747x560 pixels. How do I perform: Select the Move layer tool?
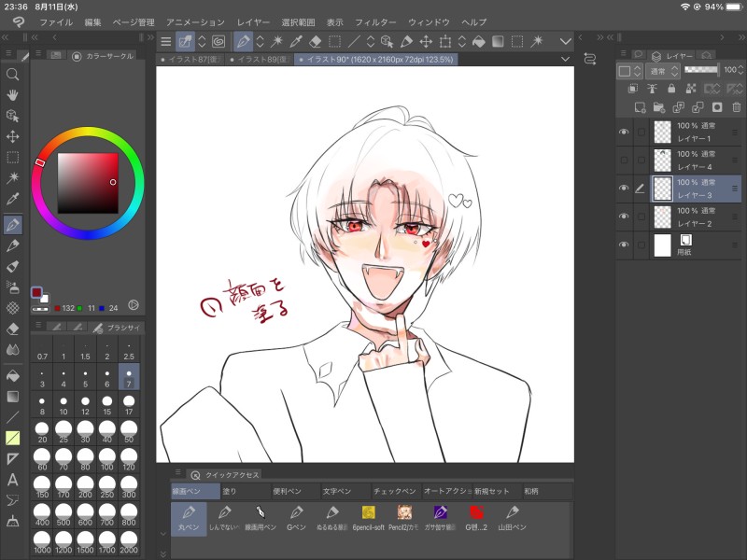pos(13,136)
